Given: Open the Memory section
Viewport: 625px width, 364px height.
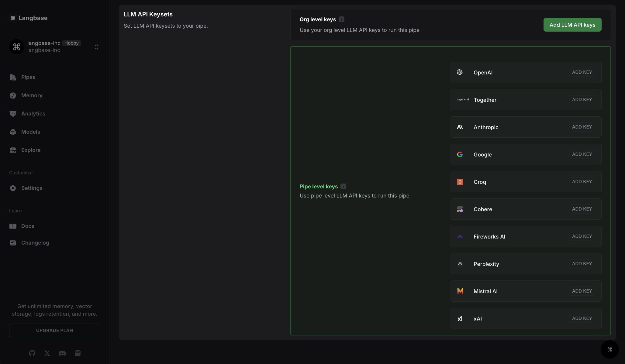Looking at the screenshot, I should [x=32, y=95].
